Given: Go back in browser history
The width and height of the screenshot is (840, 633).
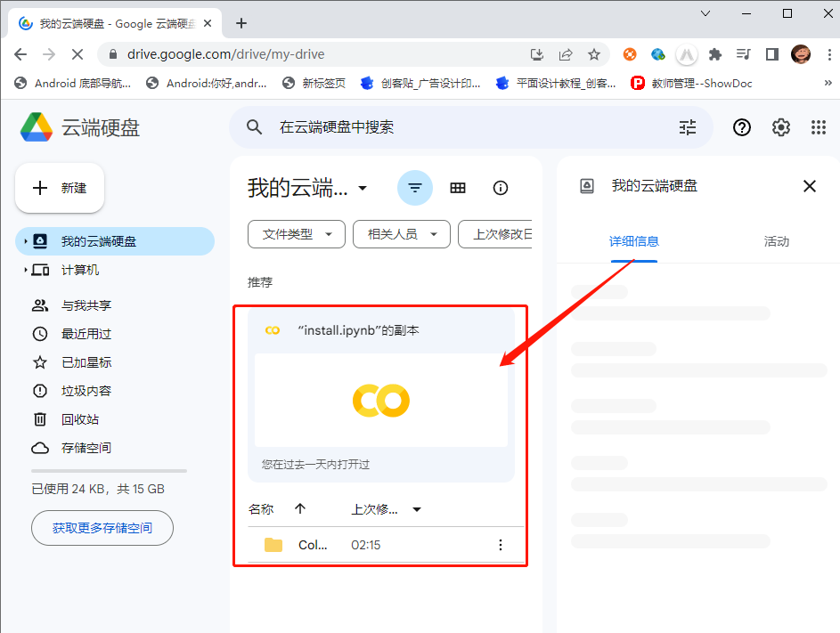Looking at the screenshot, I should pos(20,54).
